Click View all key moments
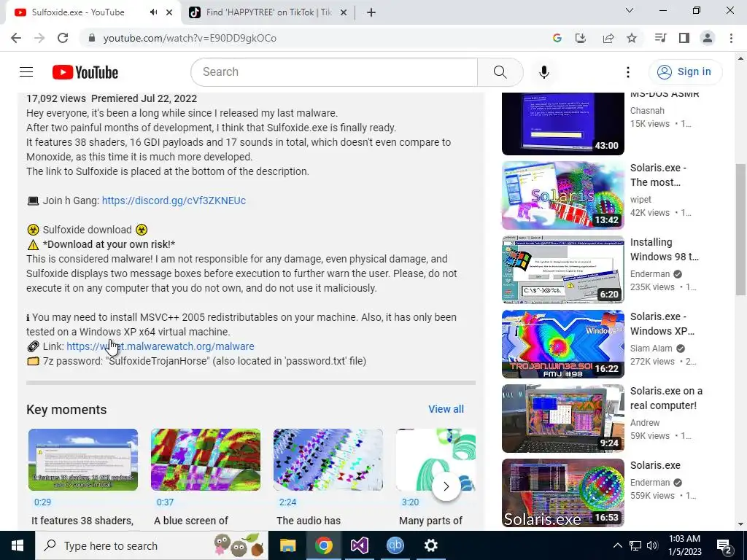Viewport: 747px width, 560px height. 446,409
